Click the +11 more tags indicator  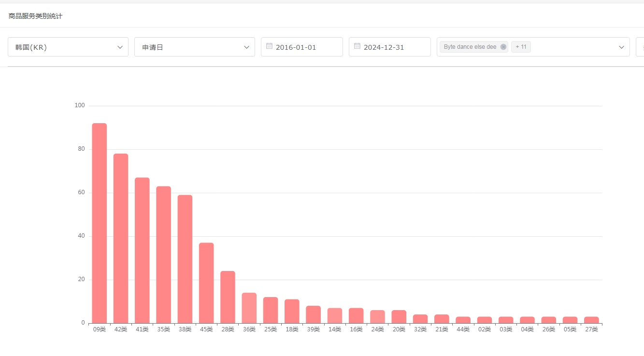(x=521, y=47)
